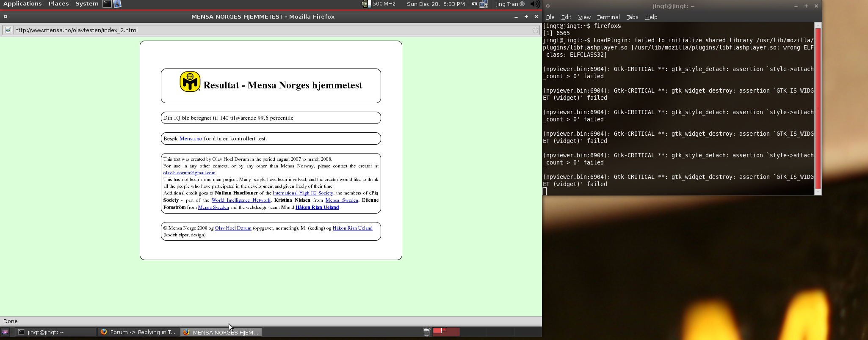868x340 pixels.
Task: Open the terminal File menu
Action: [550, 17]
